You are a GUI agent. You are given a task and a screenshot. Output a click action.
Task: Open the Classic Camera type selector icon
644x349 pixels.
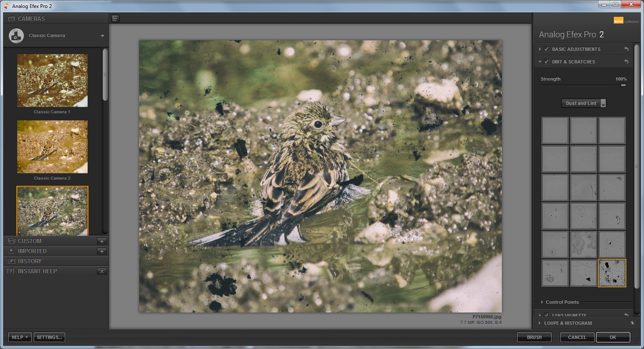point(16,36)
